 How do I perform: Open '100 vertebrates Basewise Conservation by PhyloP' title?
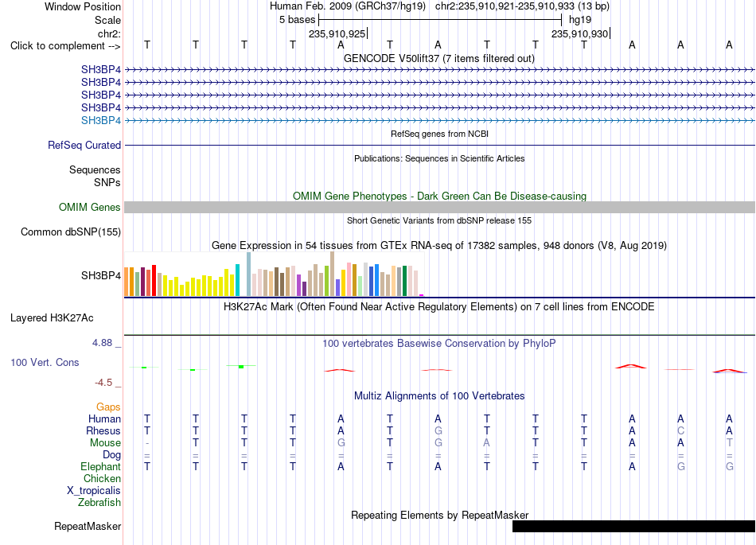pos(439,344)
